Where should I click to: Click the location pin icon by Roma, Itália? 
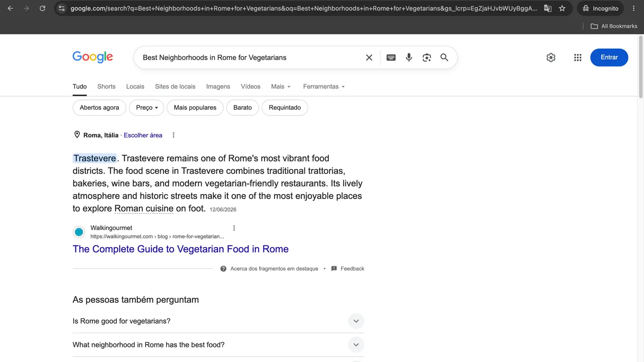tap(77, 135)
